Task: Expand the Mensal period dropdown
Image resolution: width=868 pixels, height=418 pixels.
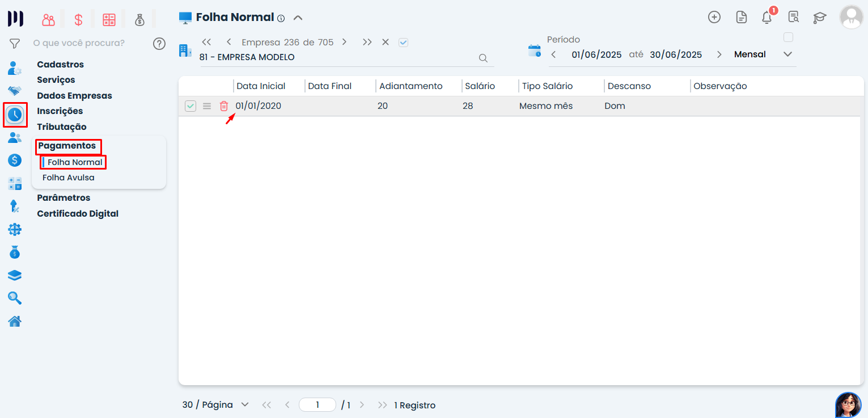Action: 787,54
